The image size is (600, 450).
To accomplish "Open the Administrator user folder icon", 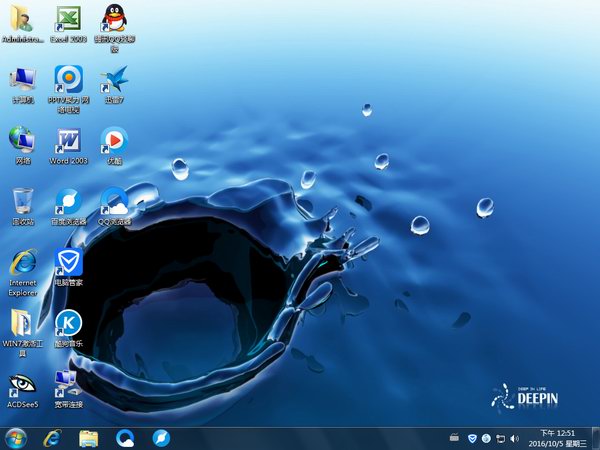I will (x=22, y=19).
